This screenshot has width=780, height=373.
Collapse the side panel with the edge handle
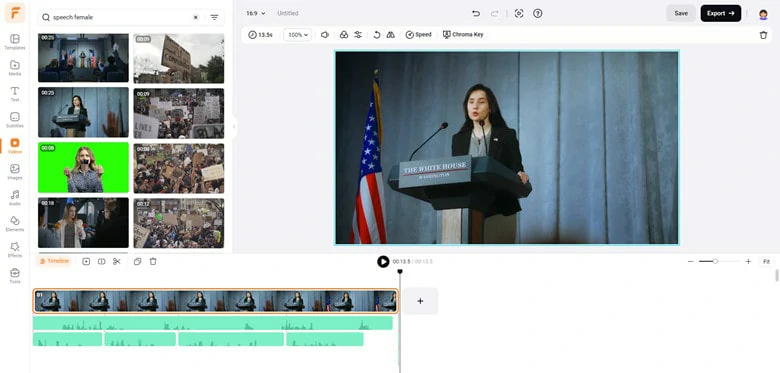[234, 126]
